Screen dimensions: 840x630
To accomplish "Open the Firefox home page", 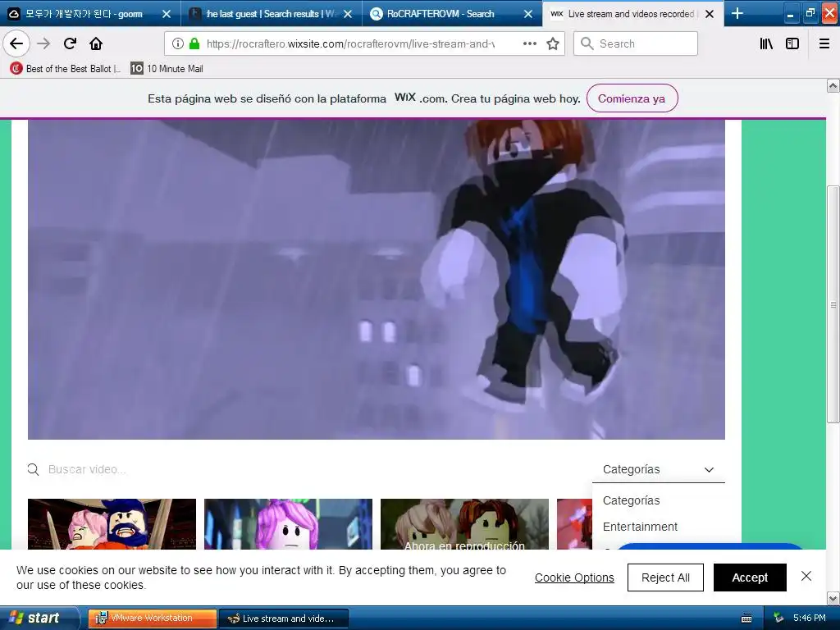I will pos(96,43).
